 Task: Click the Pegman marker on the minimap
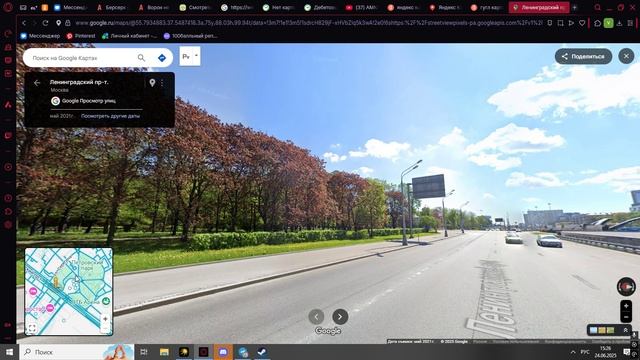(x=56, y=282)
